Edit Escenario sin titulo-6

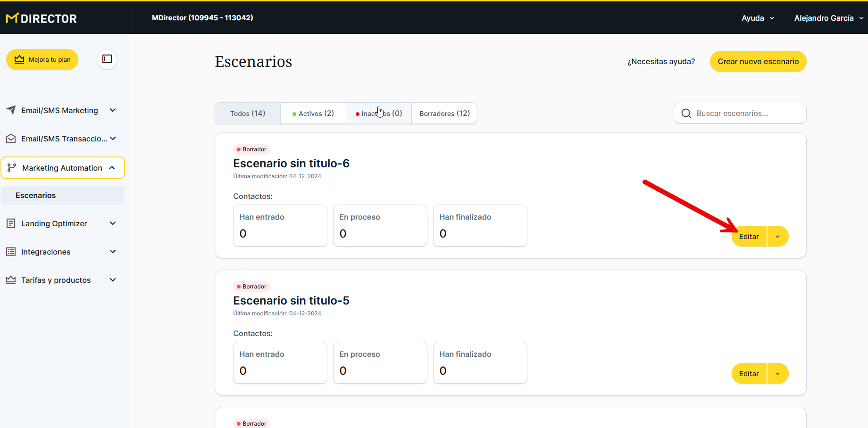[749, 237]
